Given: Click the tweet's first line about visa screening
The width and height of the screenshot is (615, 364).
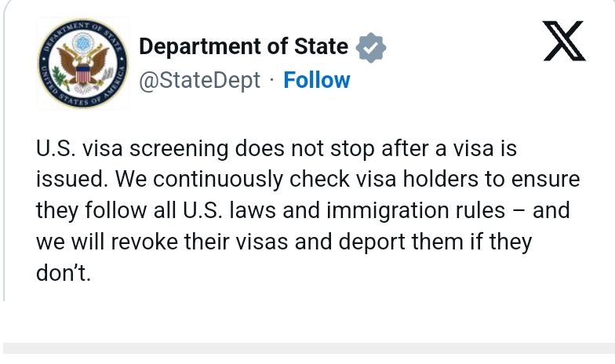Looking at the screenshot, I should [x=277, y=147].
